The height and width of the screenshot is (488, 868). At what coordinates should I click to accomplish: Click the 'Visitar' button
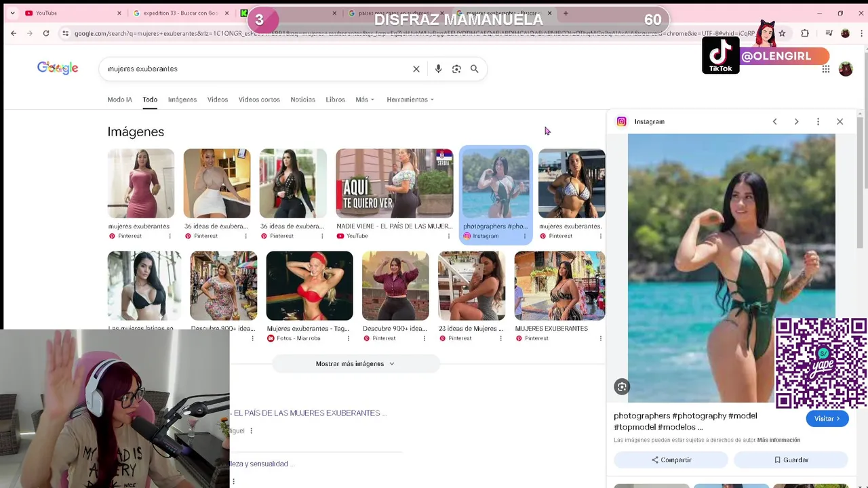point(827,419)
